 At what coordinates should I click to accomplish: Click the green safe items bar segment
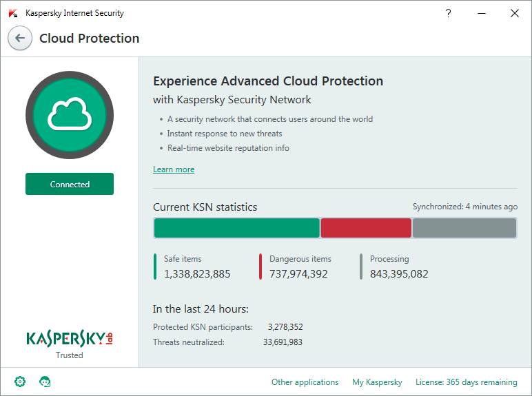click(x=236, y=228)
